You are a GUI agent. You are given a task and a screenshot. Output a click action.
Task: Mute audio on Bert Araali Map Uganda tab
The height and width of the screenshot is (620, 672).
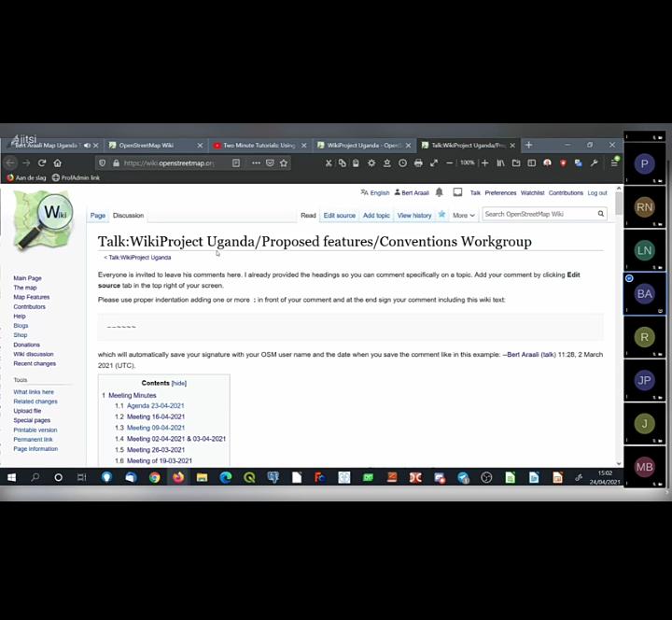(x=87, y=146)
